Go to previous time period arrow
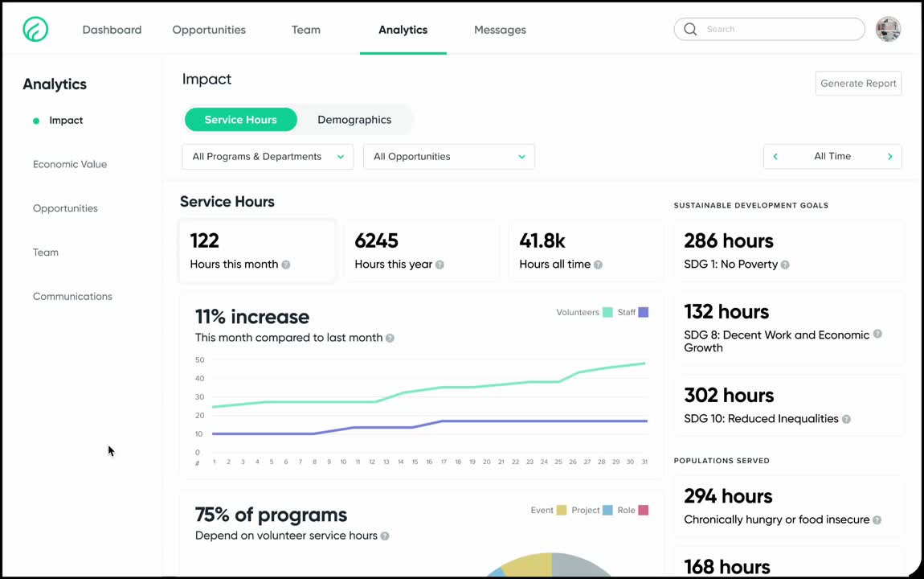 point(775,156)
